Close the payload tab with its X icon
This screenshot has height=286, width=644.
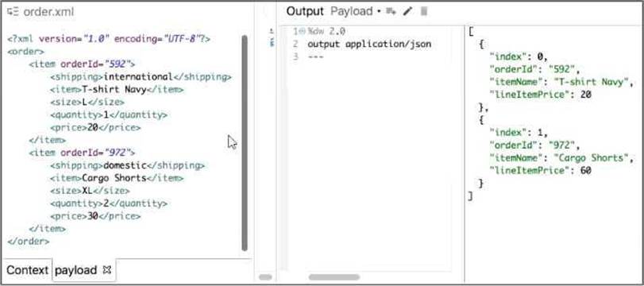point(106,270)
